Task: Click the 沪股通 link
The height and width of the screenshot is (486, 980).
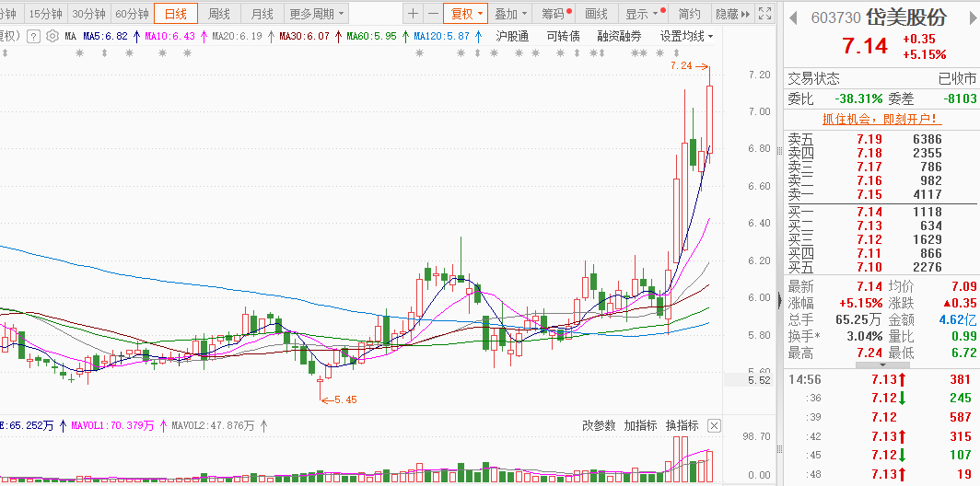Action: pyautogui.click(x=512, y=36)
